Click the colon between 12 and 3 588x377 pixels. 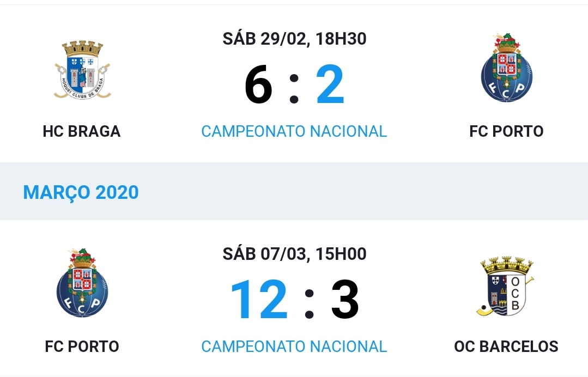309,304
